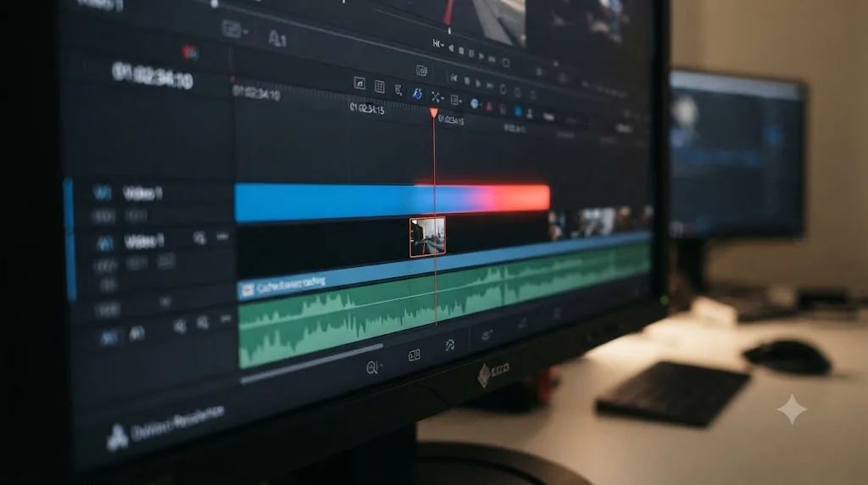Open the three-dots menu on the A1 audio track
Screen dimensions: 868x485
[x=225, y=319]
